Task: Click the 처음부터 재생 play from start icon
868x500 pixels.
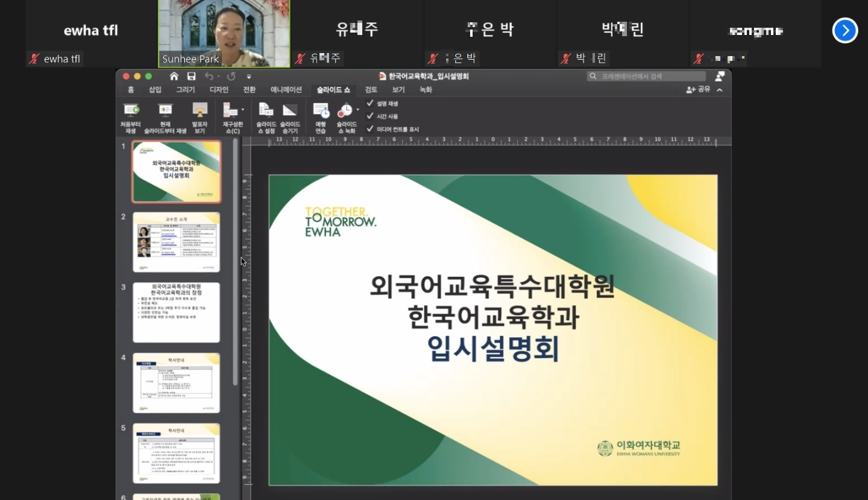Action: tap(131, 110)
